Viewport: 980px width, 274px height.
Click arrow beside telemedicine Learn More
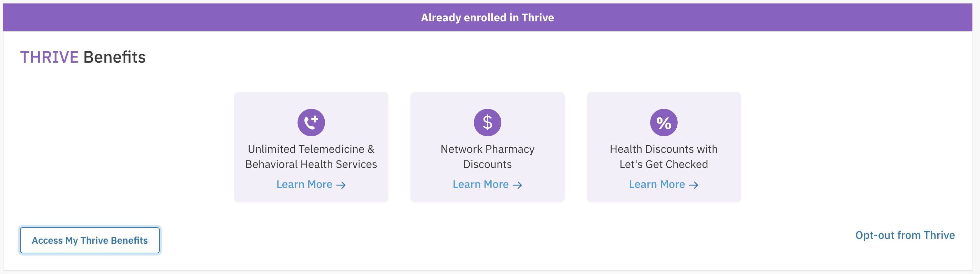(341, 185)
